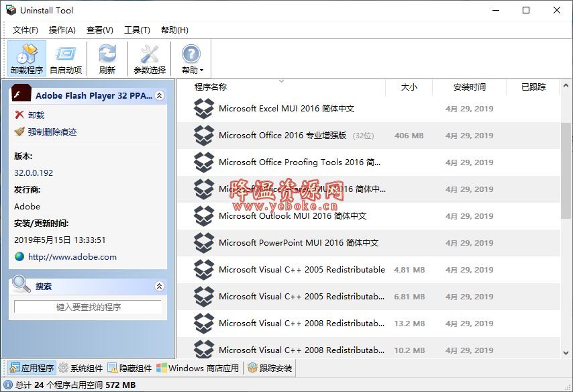Open the 帮助 help toolbar dropdown
Screen dimensions: 573x392
(x=191, y=58)
